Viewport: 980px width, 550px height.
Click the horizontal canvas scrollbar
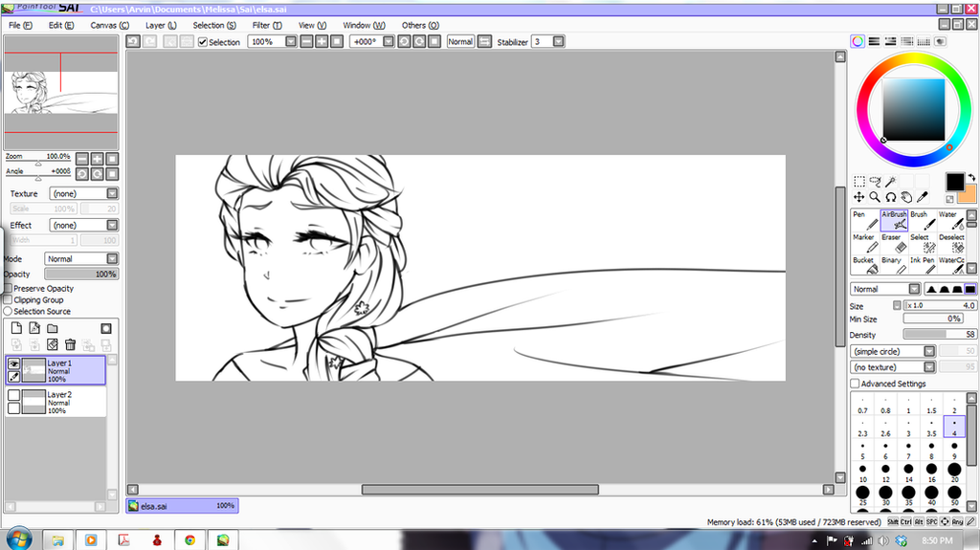click(480, 490)
